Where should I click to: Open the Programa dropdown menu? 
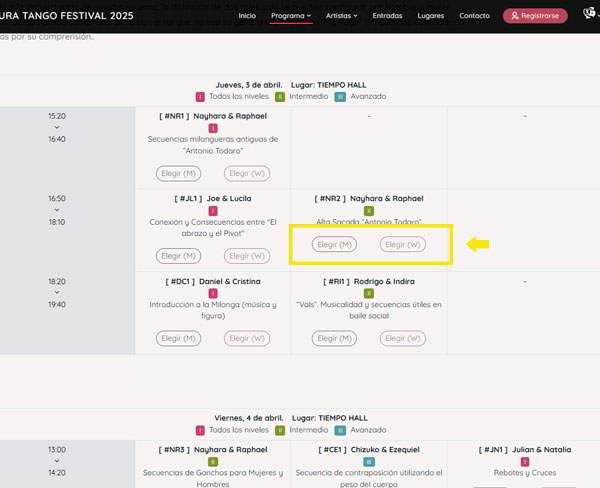[291, 16]
